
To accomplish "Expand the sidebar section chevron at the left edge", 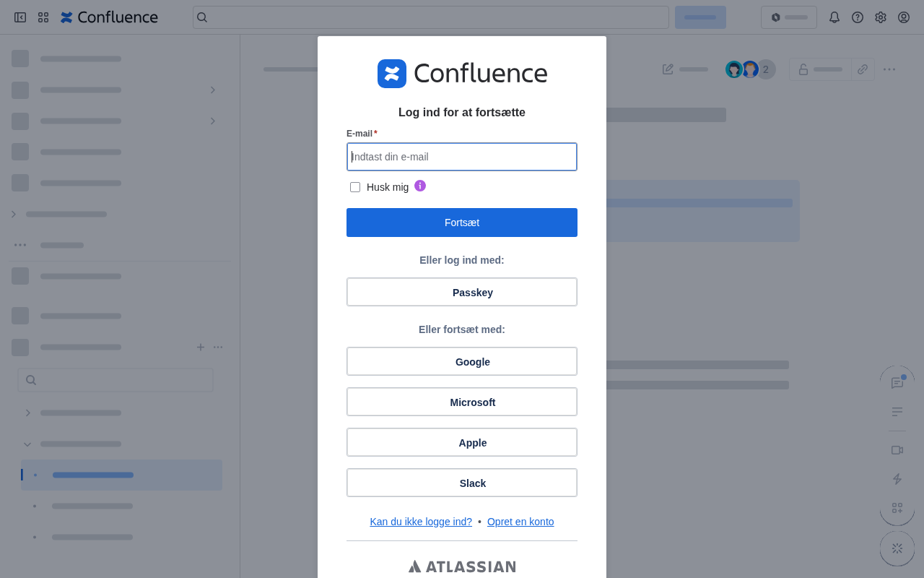I will click(13, 214).
